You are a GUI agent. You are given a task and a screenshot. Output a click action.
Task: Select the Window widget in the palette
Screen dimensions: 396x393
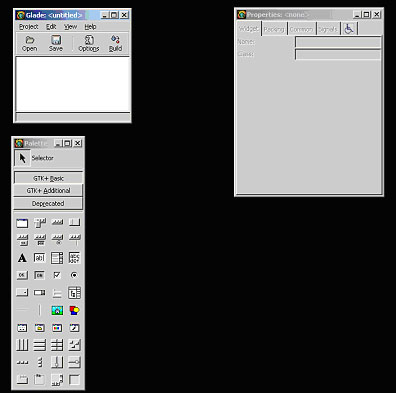[22, 223]
